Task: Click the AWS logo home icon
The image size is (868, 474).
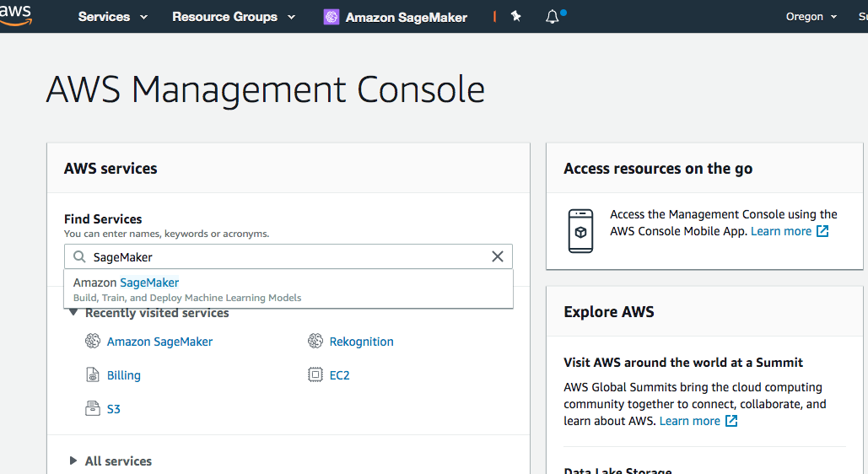Action: 15,14
